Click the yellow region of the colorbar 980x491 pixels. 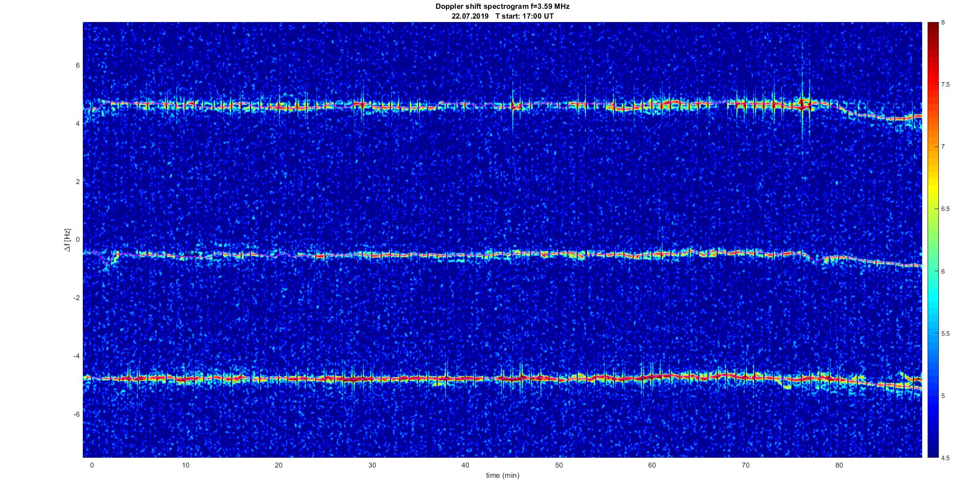click(932, 188)
